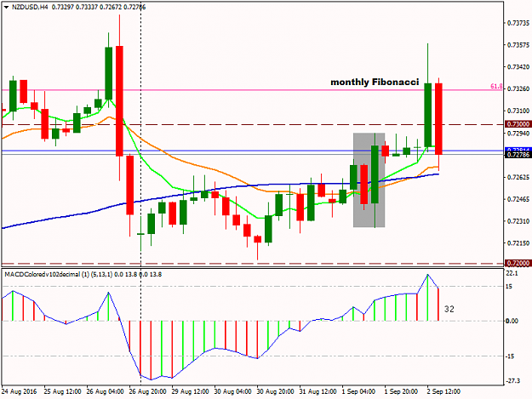Open the chart menu triangle beside NZDUSD,H4

6,7
